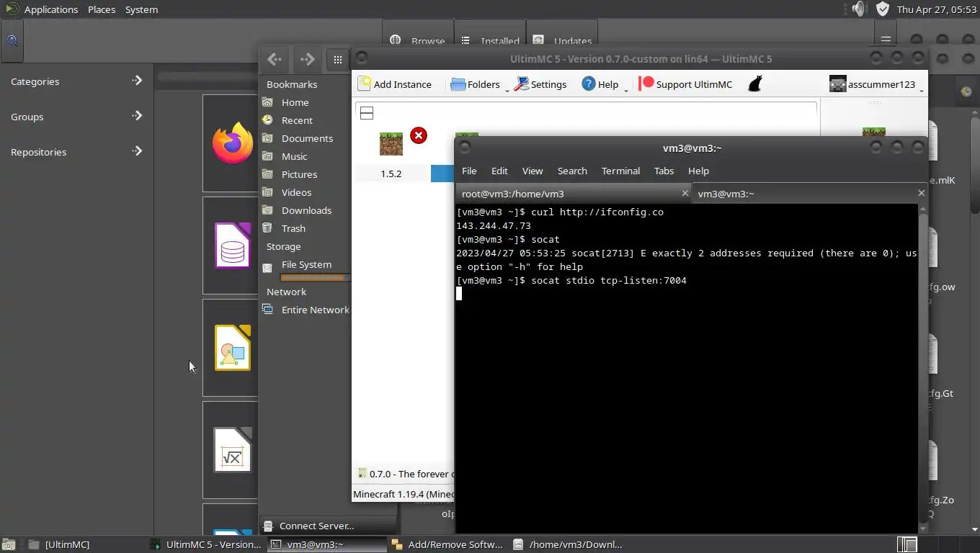
Task: Click the software manager search icon
Action: (x=12, y=41)
